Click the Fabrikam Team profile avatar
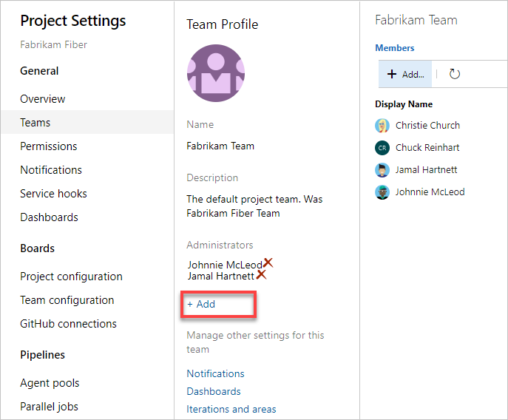Viewport: 508px width, 420px height. click(216, 73)
